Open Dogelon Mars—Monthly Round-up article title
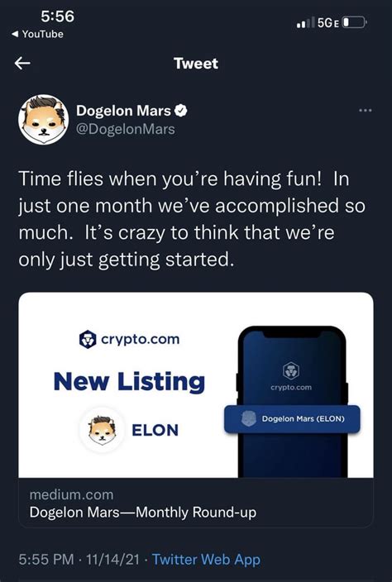Image resolution: width=392 pixels, height=582 pixels. (x=142, y=513)
